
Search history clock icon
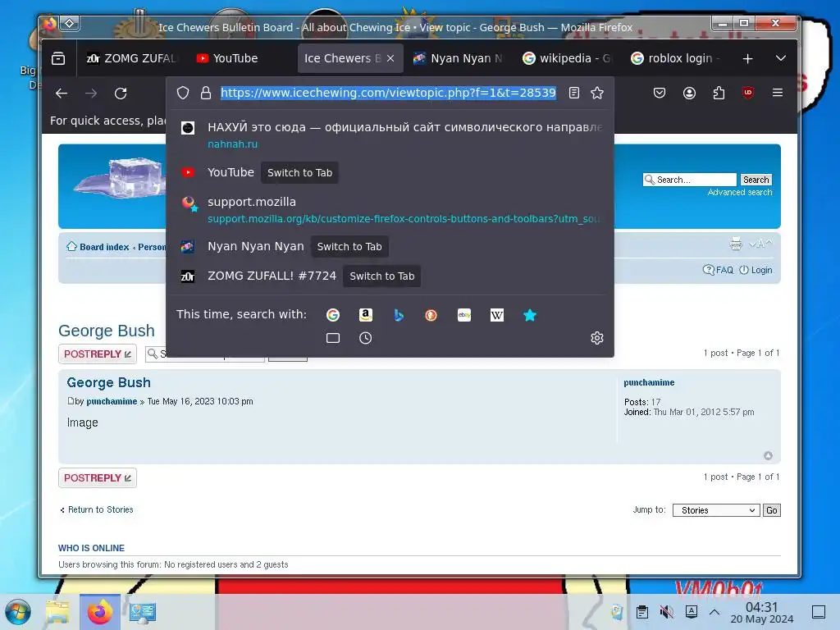click(365, 338)
